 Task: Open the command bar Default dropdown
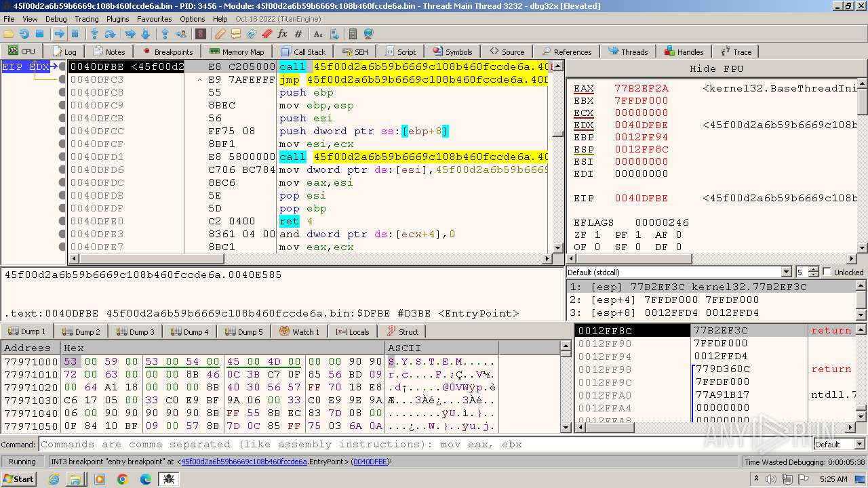tap(840, 444)
